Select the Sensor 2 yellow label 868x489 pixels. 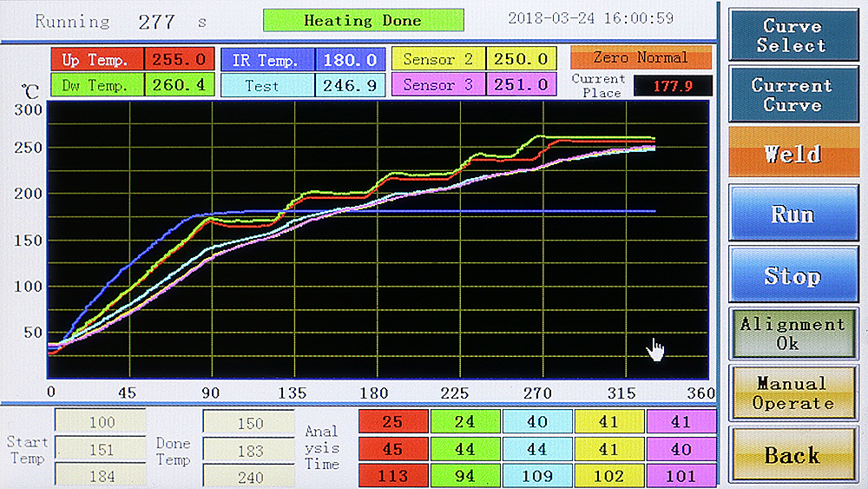click(438, 59)
